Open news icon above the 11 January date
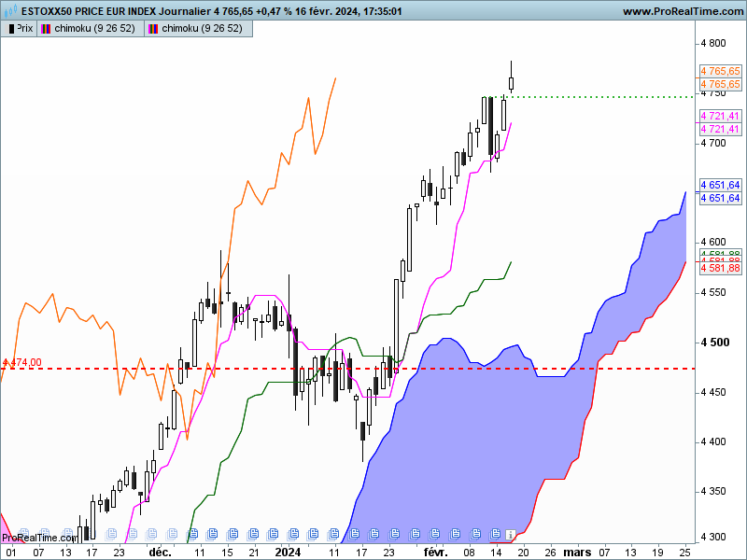 (333, 533)
